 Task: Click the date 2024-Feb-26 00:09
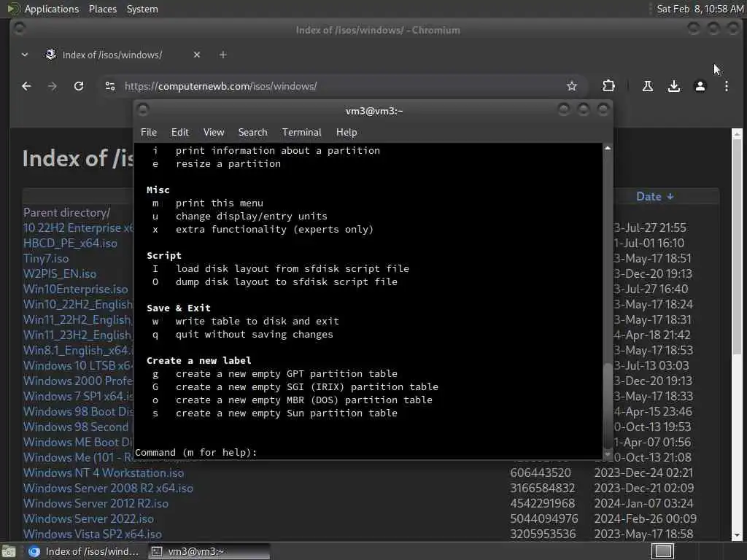coord(645,518)
